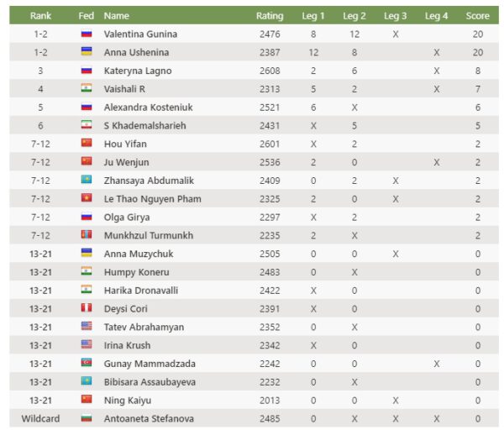The height and width of the screenshot is (430, 504).
Task: Click the flag icon beside Valentina Gunina
Action: coord(86,34)
